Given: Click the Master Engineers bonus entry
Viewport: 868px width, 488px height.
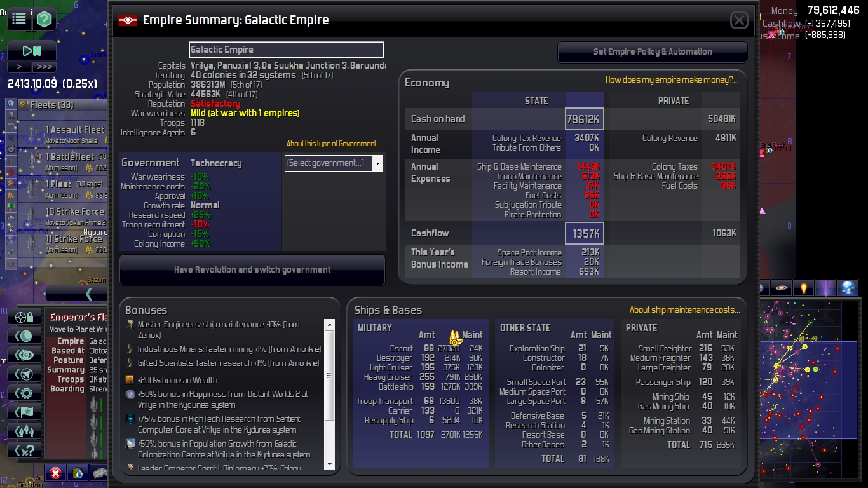Looking at the screenshot, I should (223, 330).
